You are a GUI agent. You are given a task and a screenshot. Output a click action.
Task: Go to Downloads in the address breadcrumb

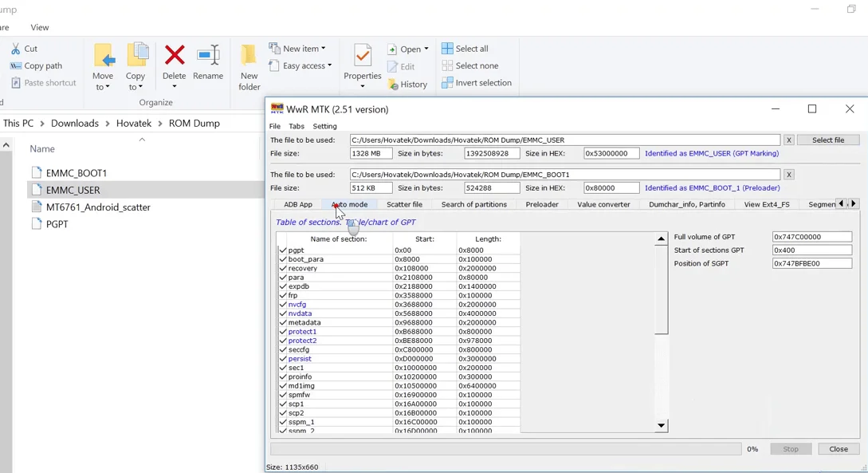(75, 123)
